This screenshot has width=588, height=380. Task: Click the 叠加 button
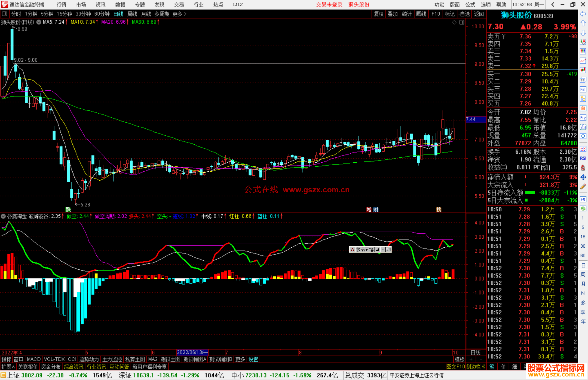[x=393, y=14]
